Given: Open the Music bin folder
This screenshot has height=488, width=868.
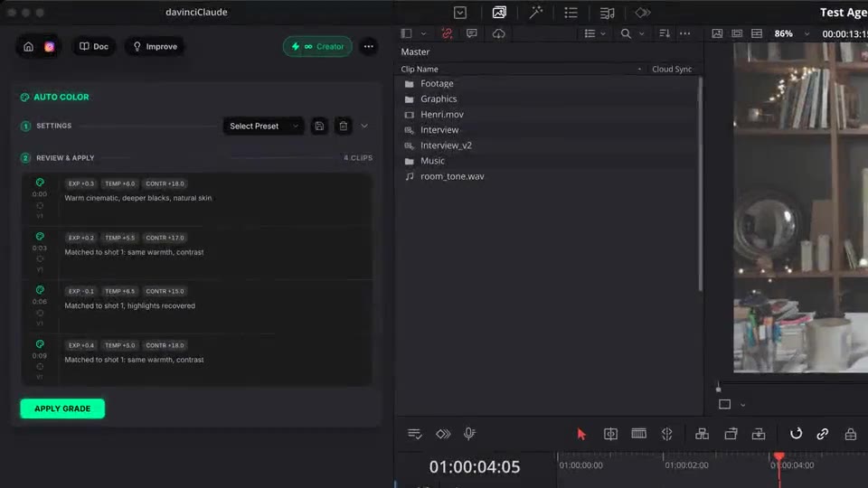Looking at the screenshot, I should click(432, 161).
